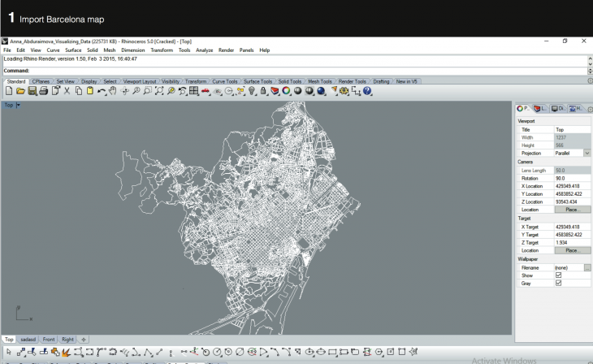Click the viewport Title field showing Top
The height and width of the screenshot is (364, 593).
coord(572,129)
